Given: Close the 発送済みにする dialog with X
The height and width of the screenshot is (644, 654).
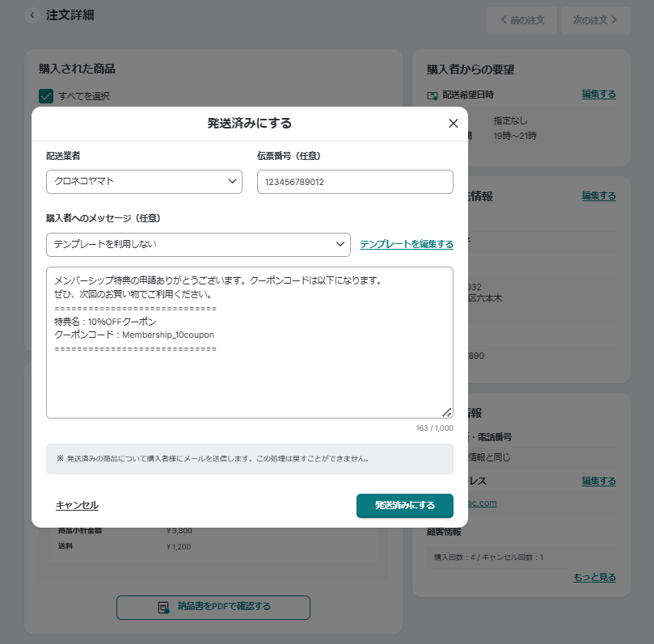Looking at the screenshot, I should 453,124.
